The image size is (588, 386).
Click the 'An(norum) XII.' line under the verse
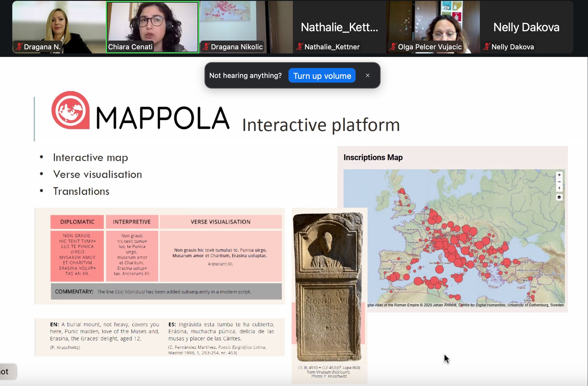(x=220, y=264)
